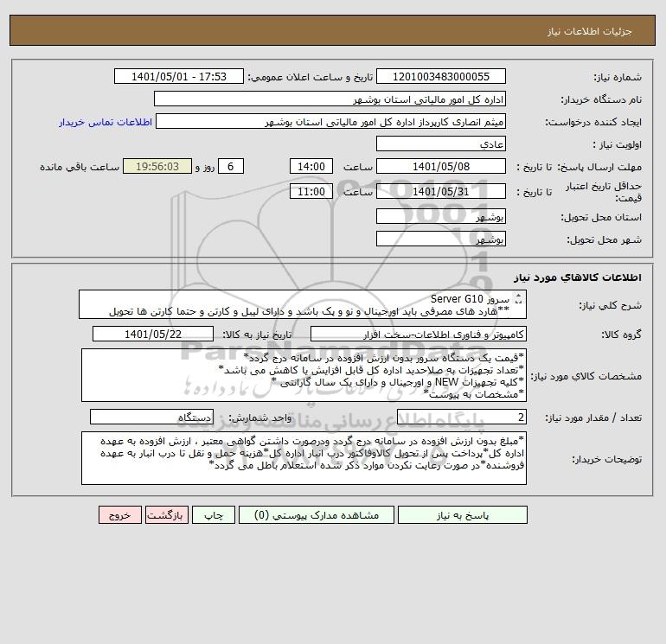Click the need number field 1201003483000055
The width and height of the screenshot is (666, 644).
click(x=441, y=76)
